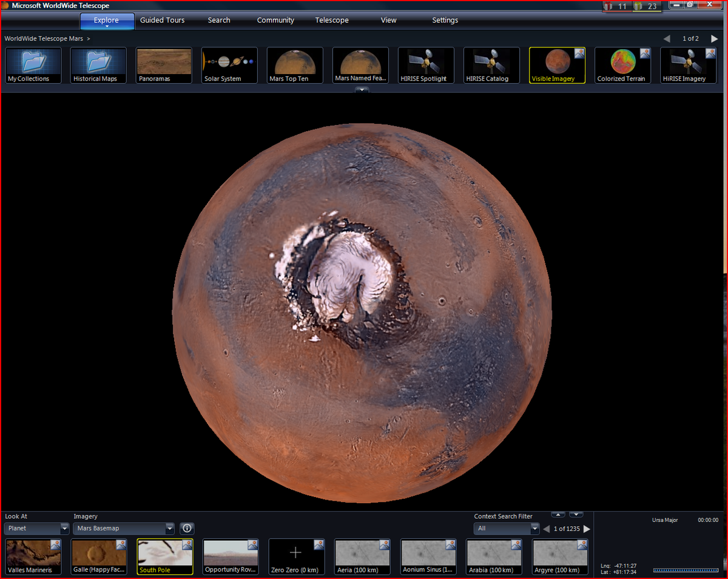Click the time scrubber slider at bottom right
The width and height of the screenshot is (728, 579).
pyautogui.click(x=686, y=571)
